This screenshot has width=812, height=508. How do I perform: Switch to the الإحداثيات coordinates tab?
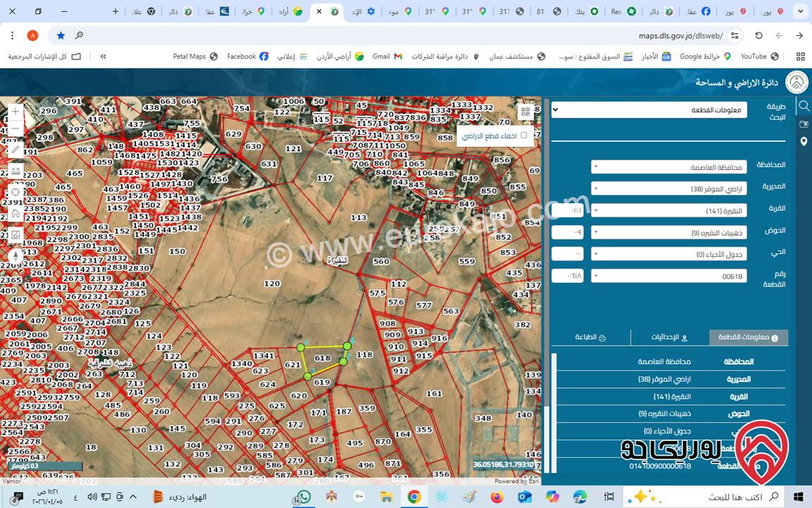pos(670,337)
